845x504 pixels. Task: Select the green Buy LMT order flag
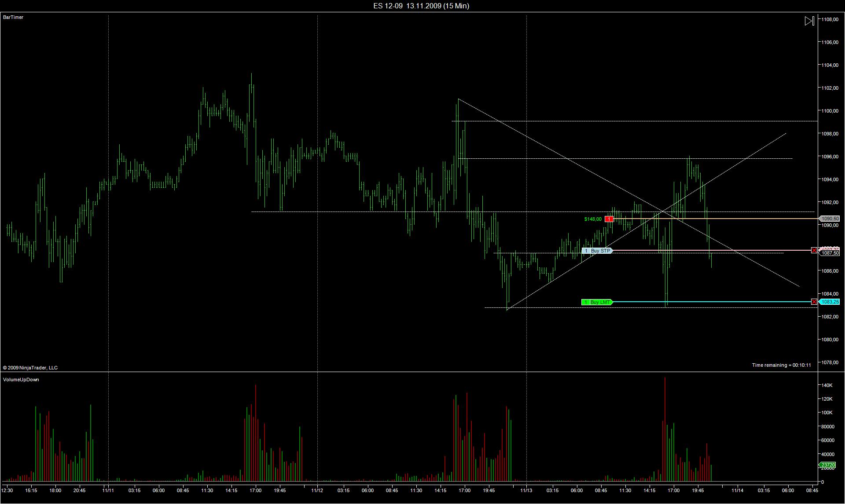click(597, 302)
